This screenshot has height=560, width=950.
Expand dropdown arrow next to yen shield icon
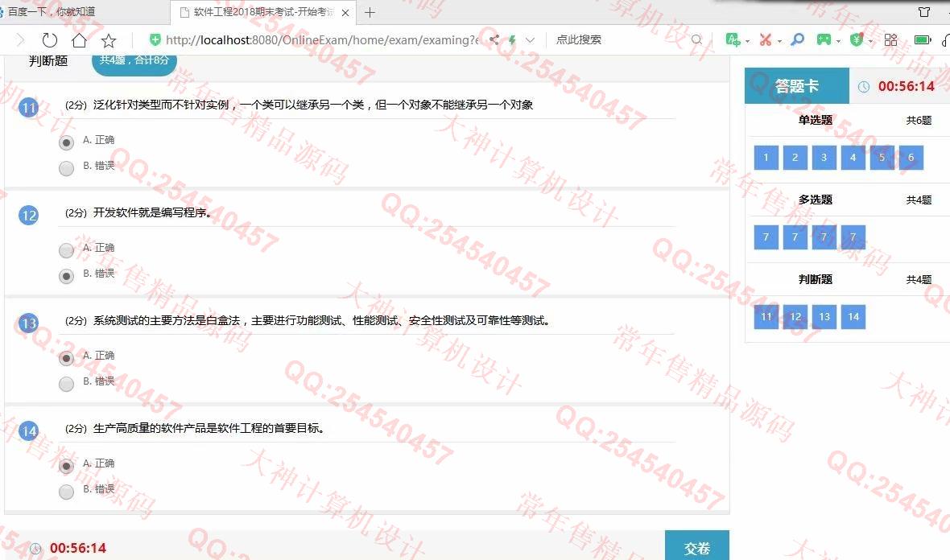pyautogui.click(x=870, y=41)
